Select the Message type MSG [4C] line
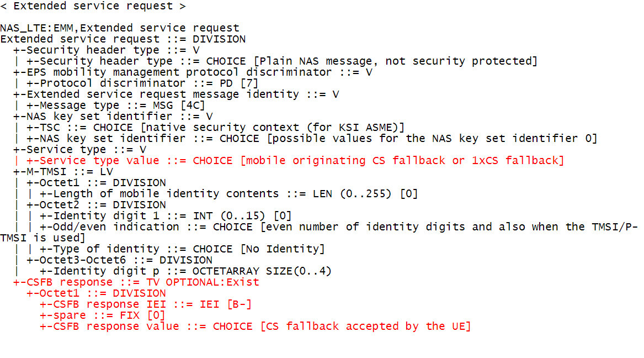Image resolution: width=644 pixels, height=358 pixels. (116, 106)
